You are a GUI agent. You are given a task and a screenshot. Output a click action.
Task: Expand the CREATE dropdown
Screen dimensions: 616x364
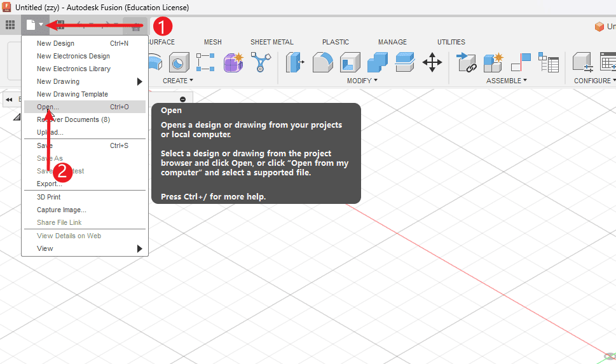point(178,81)
